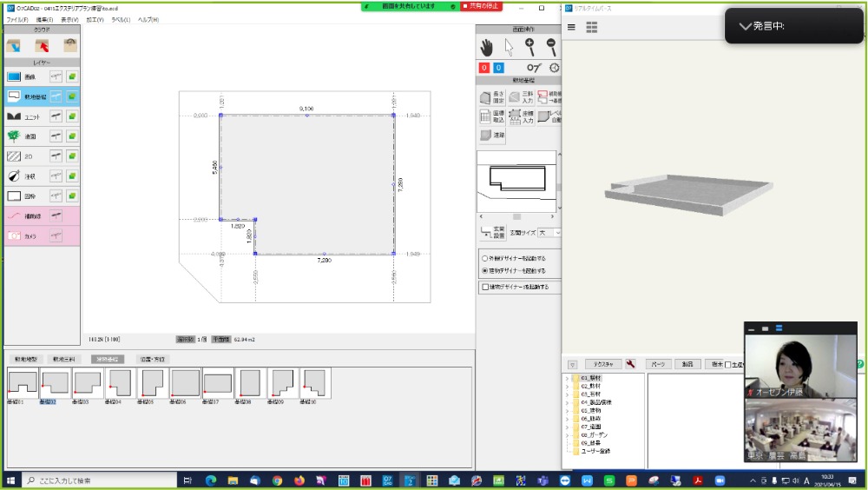Open the hamburger menu in the 3D viewer

point(571,27)
